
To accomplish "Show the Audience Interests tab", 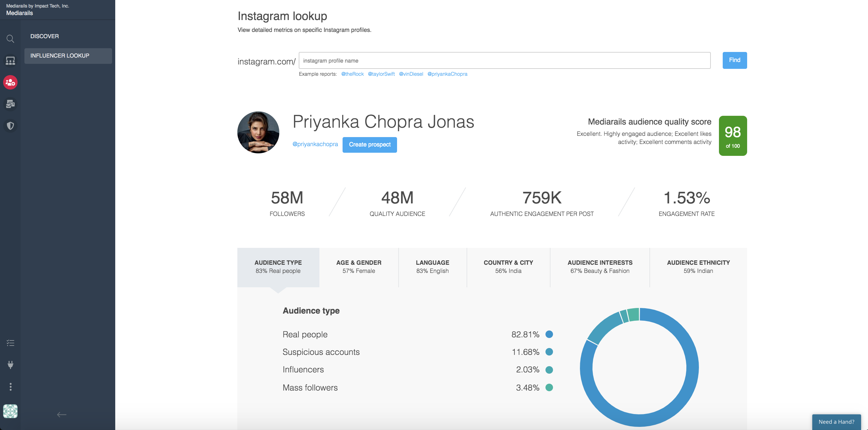I will pos(600,267).
